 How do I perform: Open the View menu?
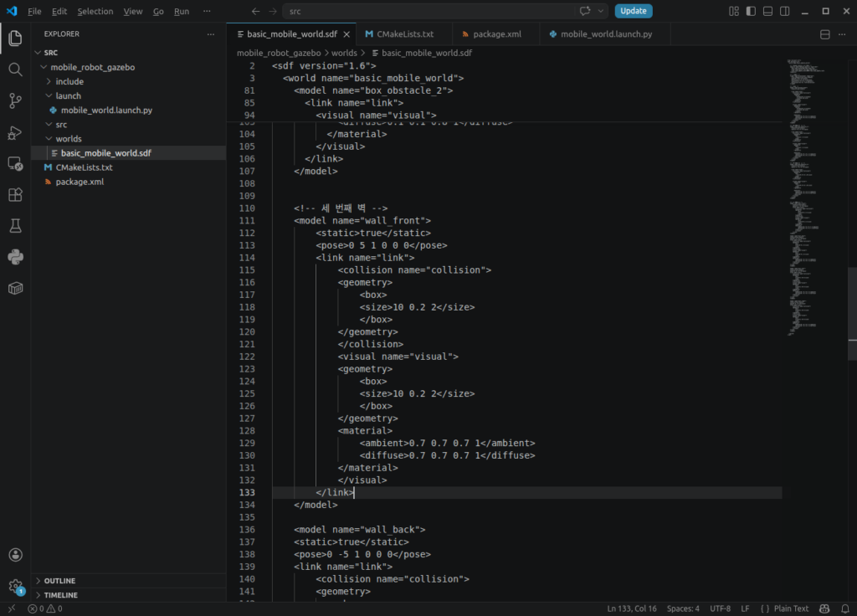133,11
